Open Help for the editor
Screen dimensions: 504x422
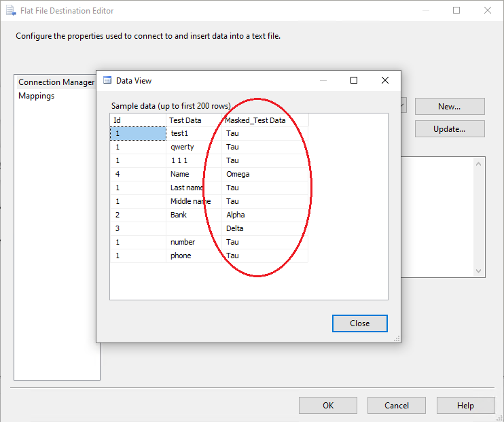(465, 406)
